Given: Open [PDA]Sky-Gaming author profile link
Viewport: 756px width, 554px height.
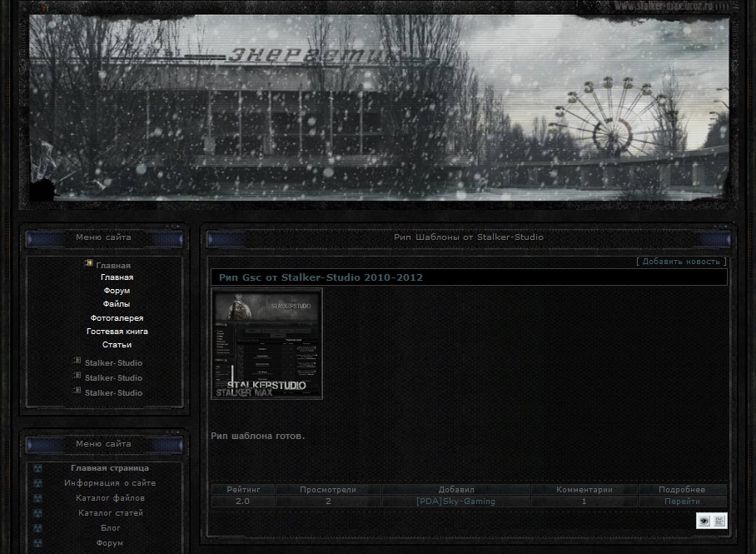Looking at the screenshot, I should point(455,502).
